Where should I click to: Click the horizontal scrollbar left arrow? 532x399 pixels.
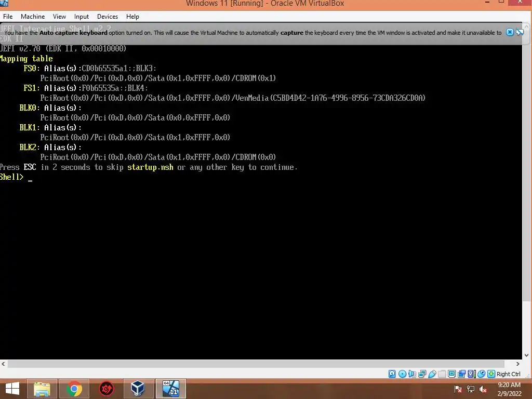[3, 364]
